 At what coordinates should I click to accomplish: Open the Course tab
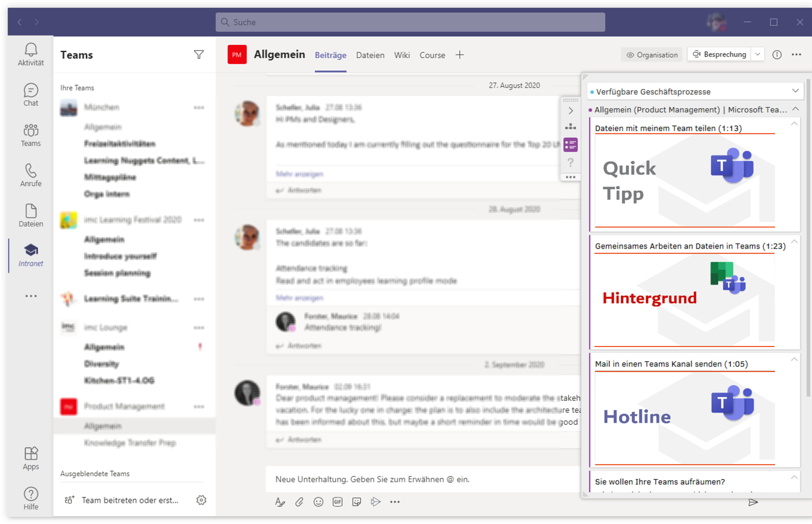click(432, 55)
